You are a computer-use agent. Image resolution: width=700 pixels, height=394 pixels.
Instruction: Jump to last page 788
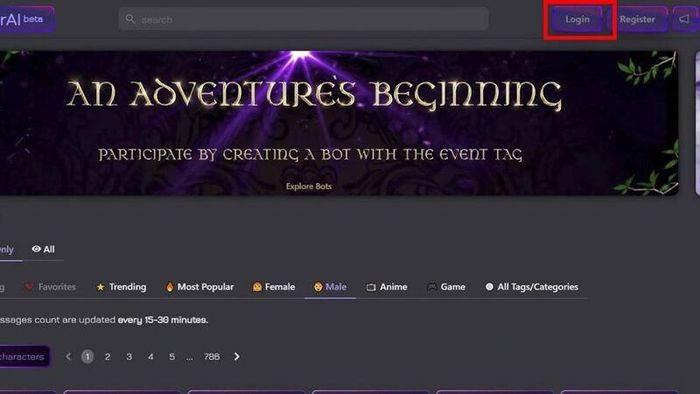point(212,357)
